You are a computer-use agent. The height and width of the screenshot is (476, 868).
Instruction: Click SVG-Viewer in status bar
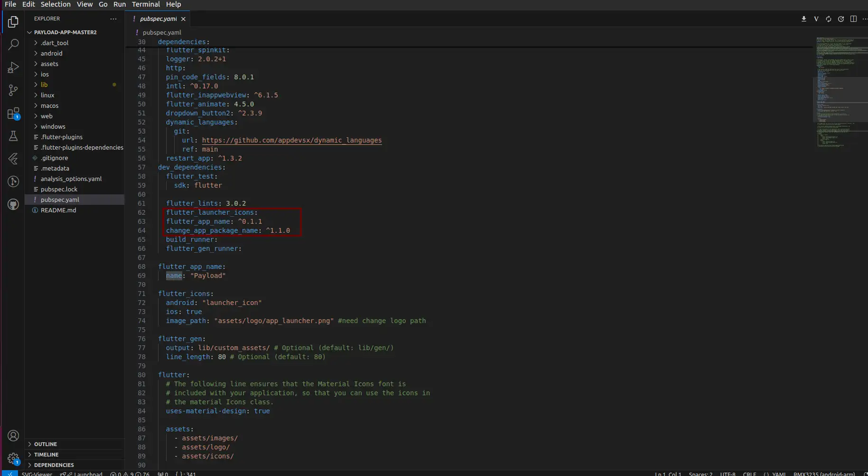(37, 474)
